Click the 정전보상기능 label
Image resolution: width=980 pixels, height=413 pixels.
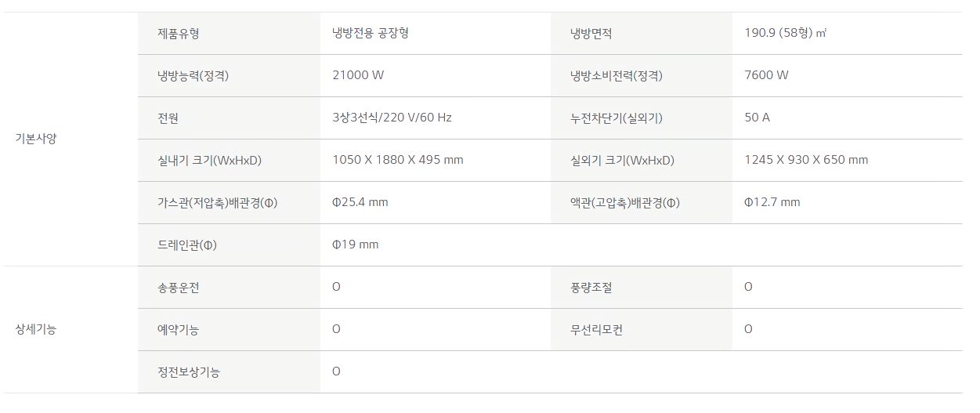coord(189,371)
